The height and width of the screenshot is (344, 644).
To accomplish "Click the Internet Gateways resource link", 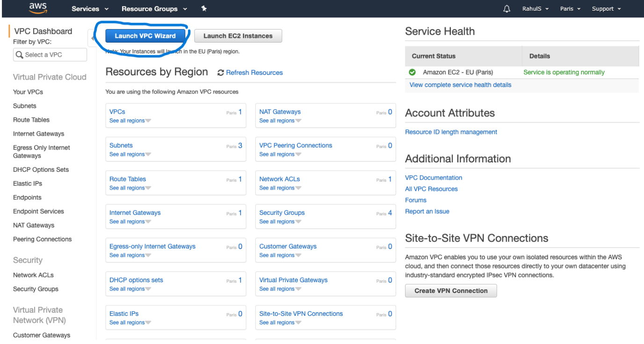I will [135, 213].
